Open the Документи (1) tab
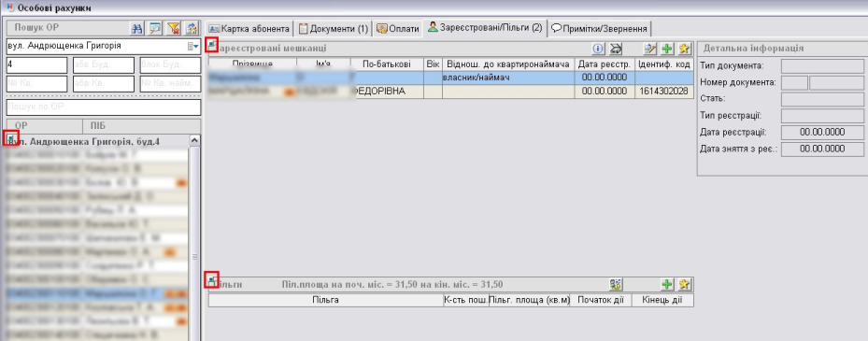 click(333, 29)
